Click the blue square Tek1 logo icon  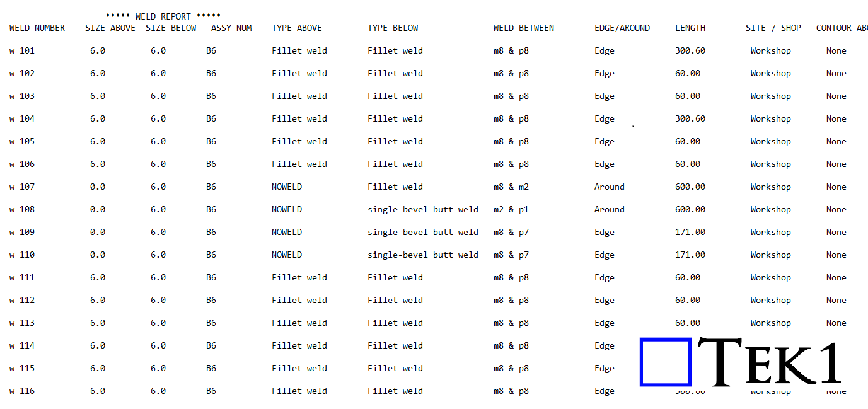coord(666,362)
